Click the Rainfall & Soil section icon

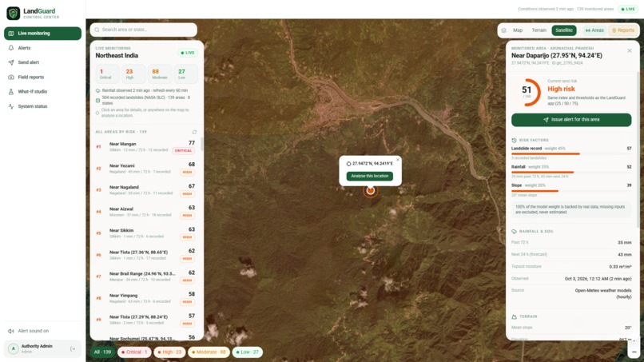(514, 231)
